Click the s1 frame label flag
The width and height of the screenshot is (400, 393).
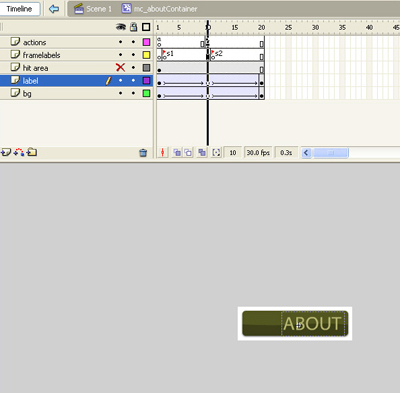pos(164,53)
